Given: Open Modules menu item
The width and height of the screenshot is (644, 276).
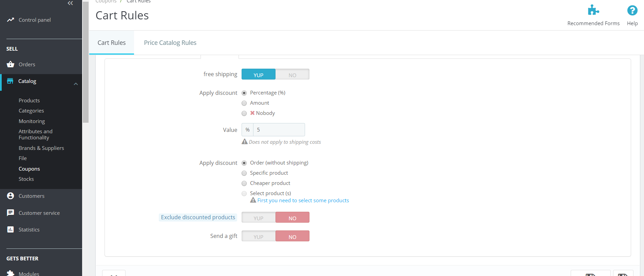Looking at the screenshot, I should click(x=29, y=273).
